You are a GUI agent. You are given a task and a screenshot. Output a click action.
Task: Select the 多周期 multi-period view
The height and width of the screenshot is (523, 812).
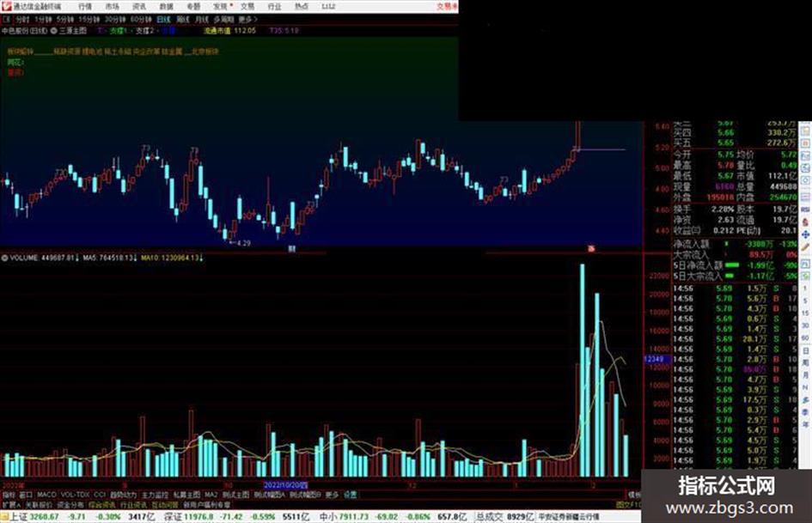point(223,19)
